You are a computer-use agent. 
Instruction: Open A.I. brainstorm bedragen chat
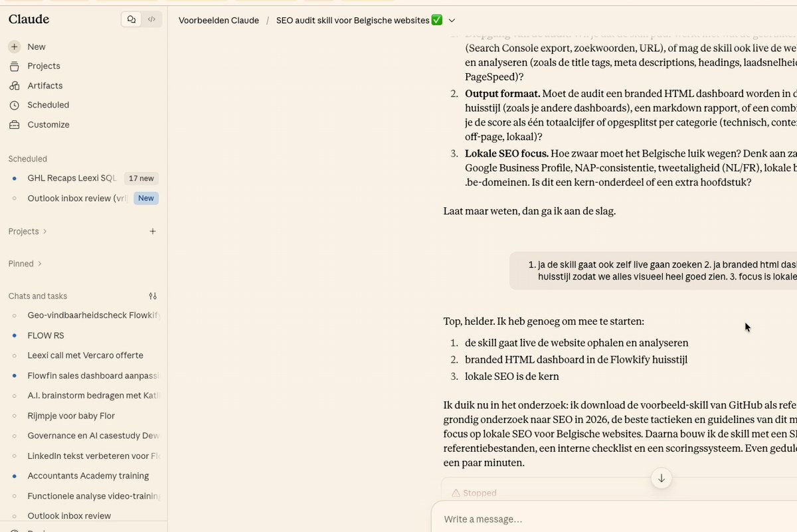(x=94, y=395)
